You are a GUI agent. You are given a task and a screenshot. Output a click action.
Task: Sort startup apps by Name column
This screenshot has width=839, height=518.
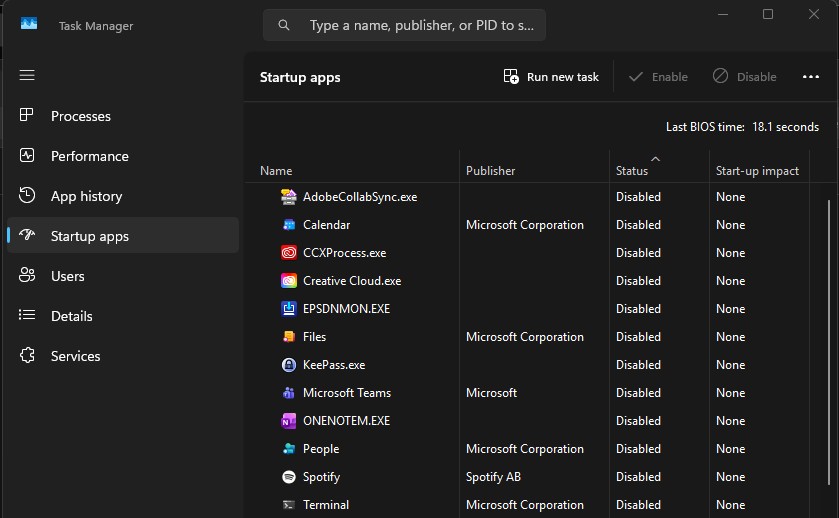(276, 171)
